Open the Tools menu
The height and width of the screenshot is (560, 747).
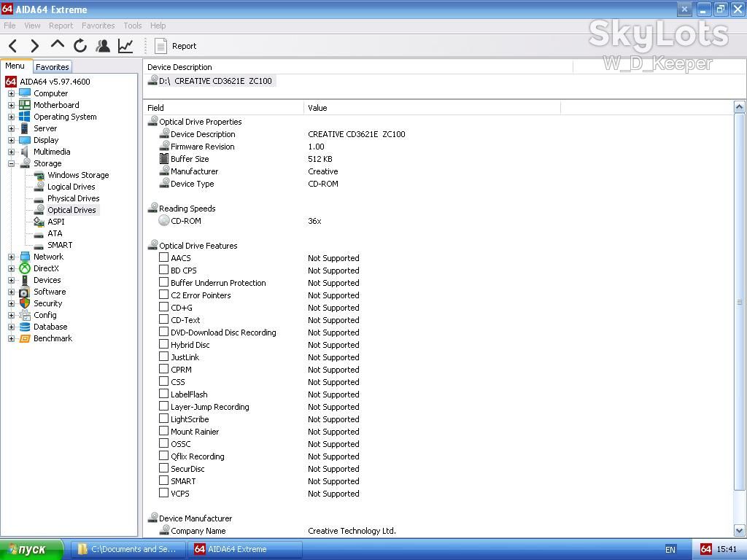(x=133, y=26)
